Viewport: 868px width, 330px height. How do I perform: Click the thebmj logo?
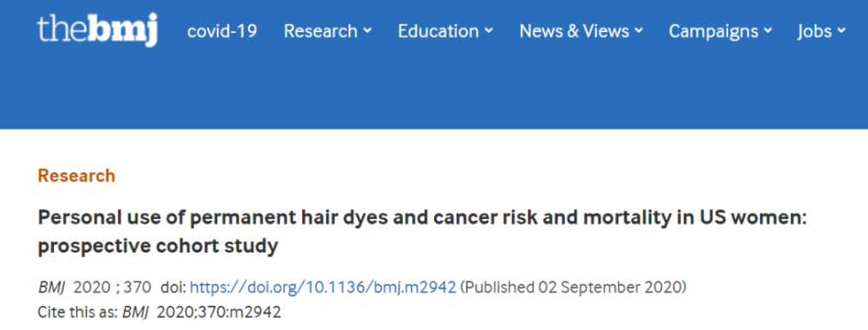pyautogui.click(x=97, y=30)
